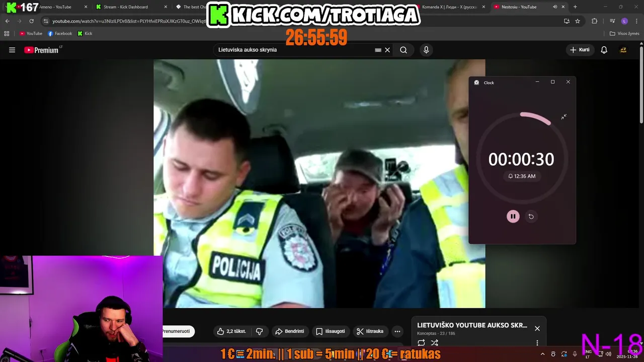Open YouTube notifications bell
The height and width of the screenshot is (362, 644).
pos(604,50)
